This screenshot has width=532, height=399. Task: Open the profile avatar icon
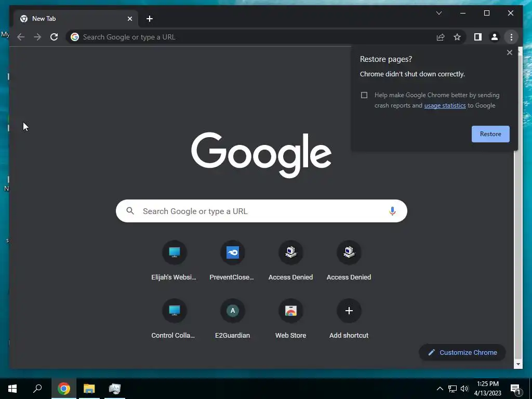(495, 37)
